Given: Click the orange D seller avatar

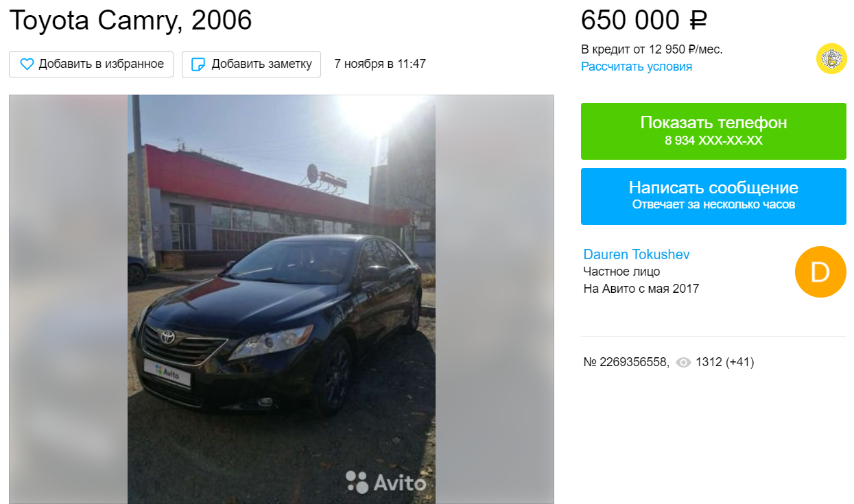Looking at the screenshot, I should 820,272.
